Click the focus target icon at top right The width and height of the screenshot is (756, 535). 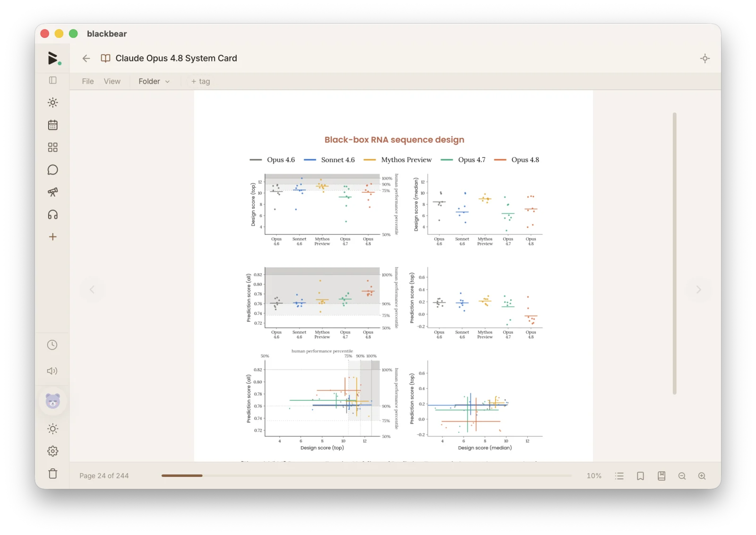point(705,59)
